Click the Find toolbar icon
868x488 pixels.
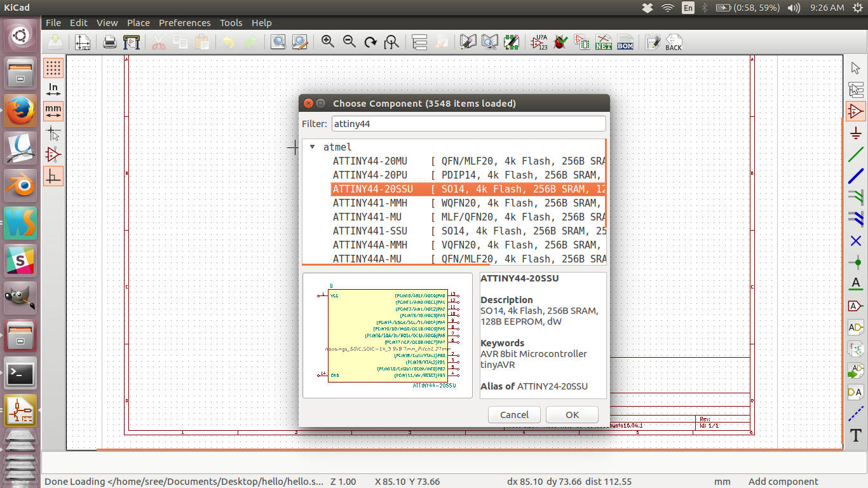click(278, 43)
